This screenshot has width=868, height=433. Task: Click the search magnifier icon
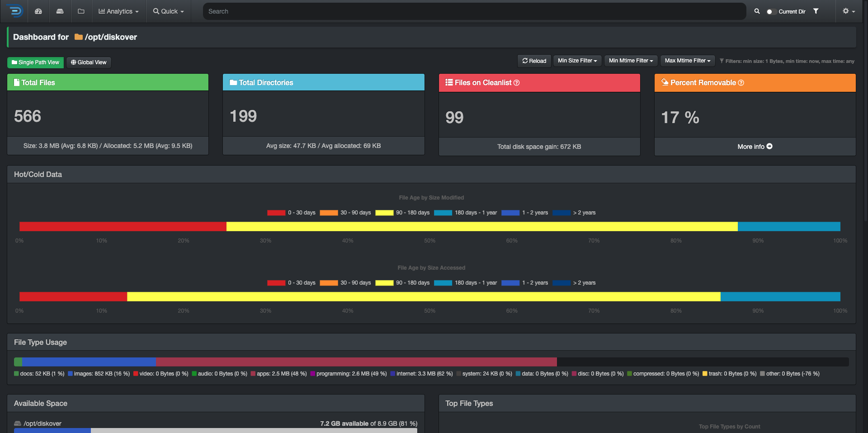(757, 11)
